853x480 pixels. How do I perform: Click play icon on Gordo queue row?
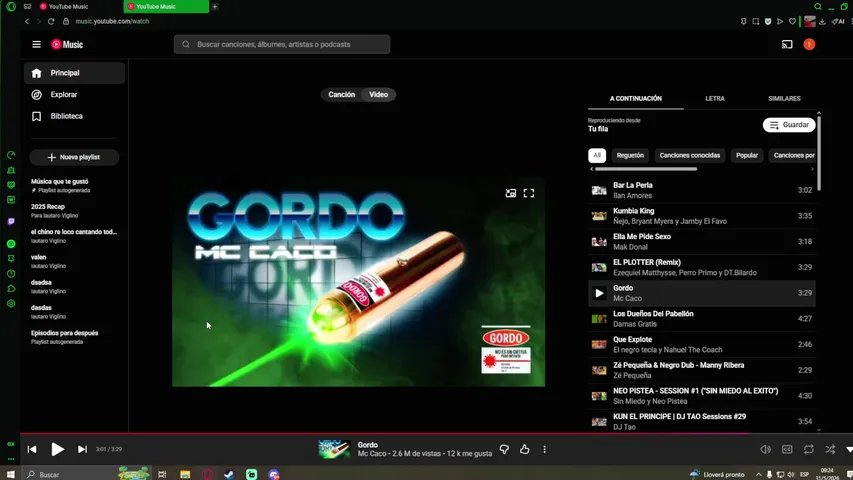pyautogui.click(x=599, y=293)
